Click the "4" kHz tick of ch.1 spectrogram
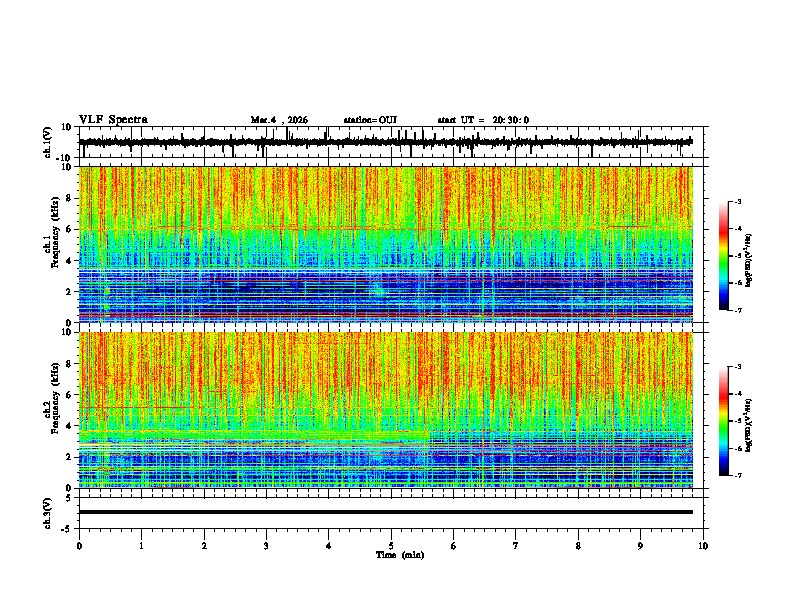792x612 pixels. pyautogui.click(x=69, y=261)
